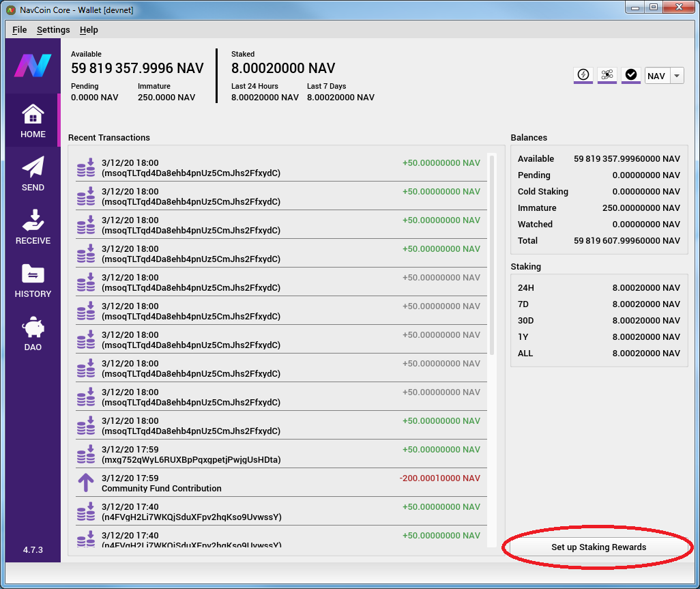This screenshot has width=700, height=589.
Task: Open the Help menu
Action: click(x=89, y=30)
